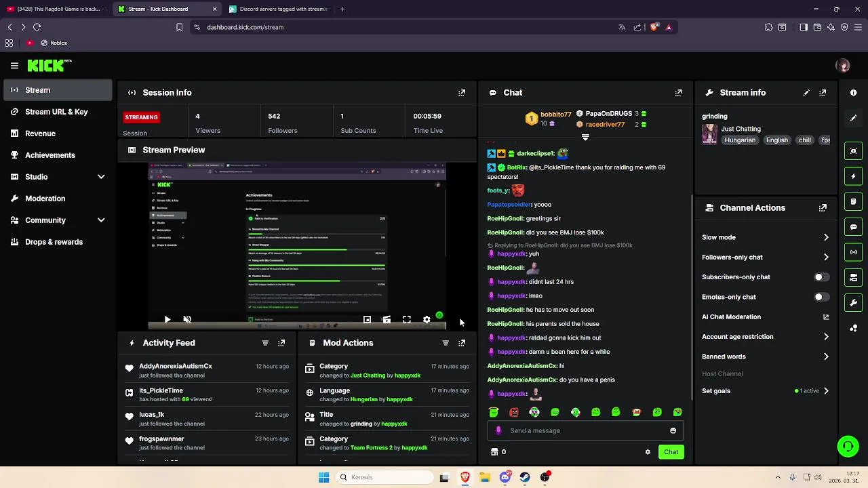This screenshot has height=488, width=868.
Task: Click the info icon in right widget bar
Action: point(854,93)
